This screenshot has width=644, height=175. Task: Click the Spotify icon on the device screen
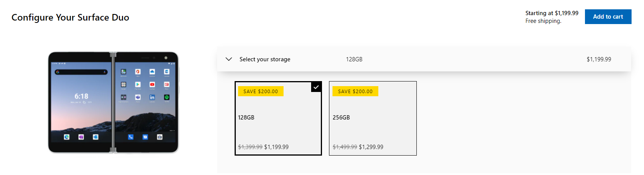pyautogui.click(x=167, y=97)
